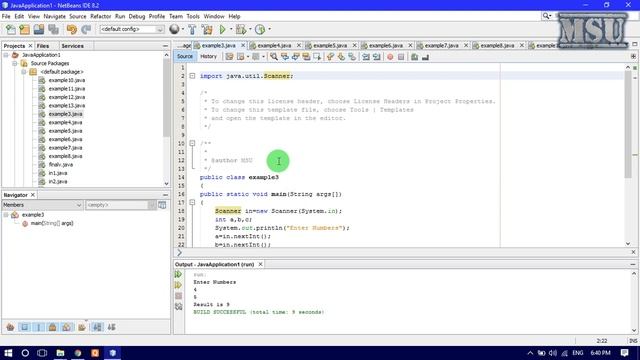Collapse the Javadoc fold at line 10
Image resolution: width=640 pixels, height=360 pixels.
(x=192, y=143)
